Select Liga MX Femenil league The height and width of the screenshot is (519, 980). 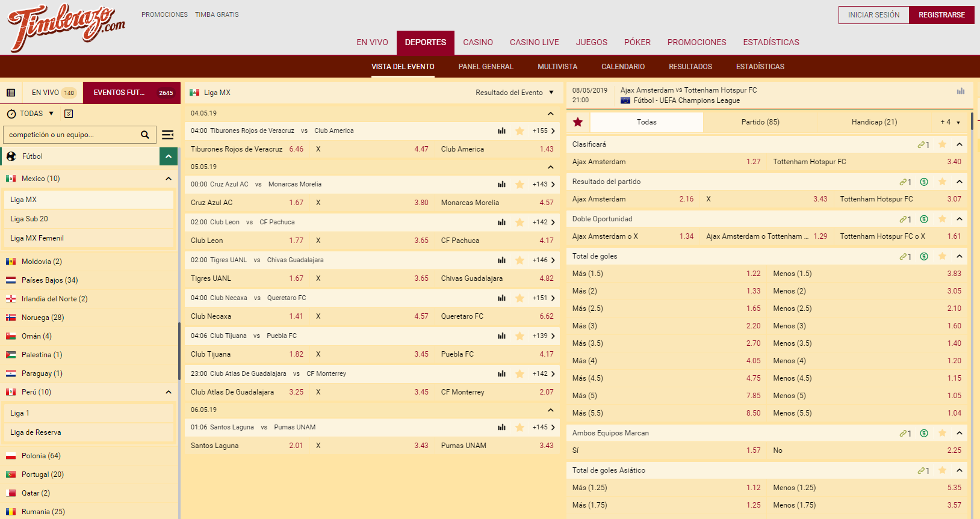(88, 238)
